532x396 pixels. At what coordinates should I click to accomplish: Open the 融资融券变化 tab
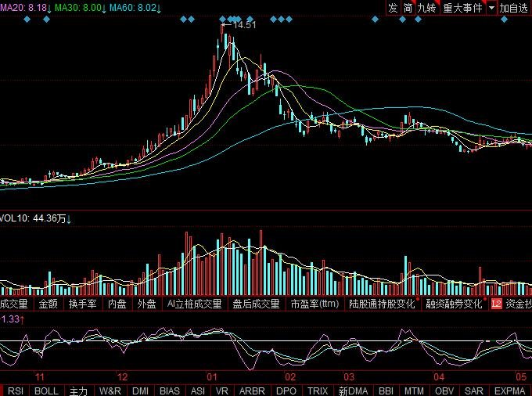tap(454, 304)
